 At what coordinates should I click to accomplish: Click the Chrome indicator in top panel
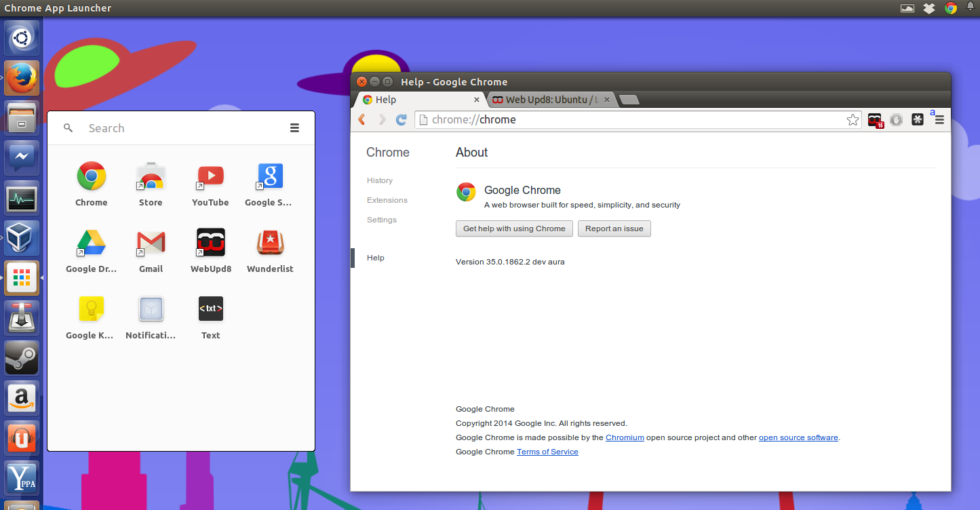(951, 8)
